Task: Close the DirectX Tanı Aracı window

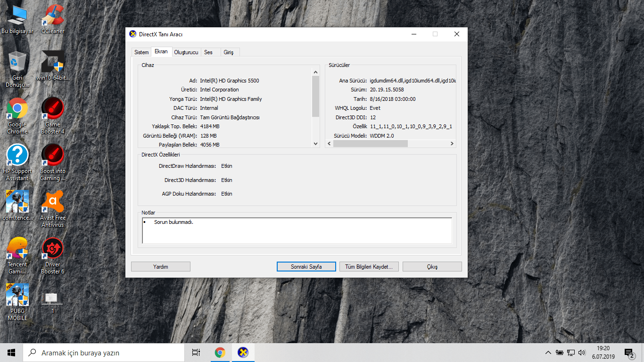Action: pos(457,34)
